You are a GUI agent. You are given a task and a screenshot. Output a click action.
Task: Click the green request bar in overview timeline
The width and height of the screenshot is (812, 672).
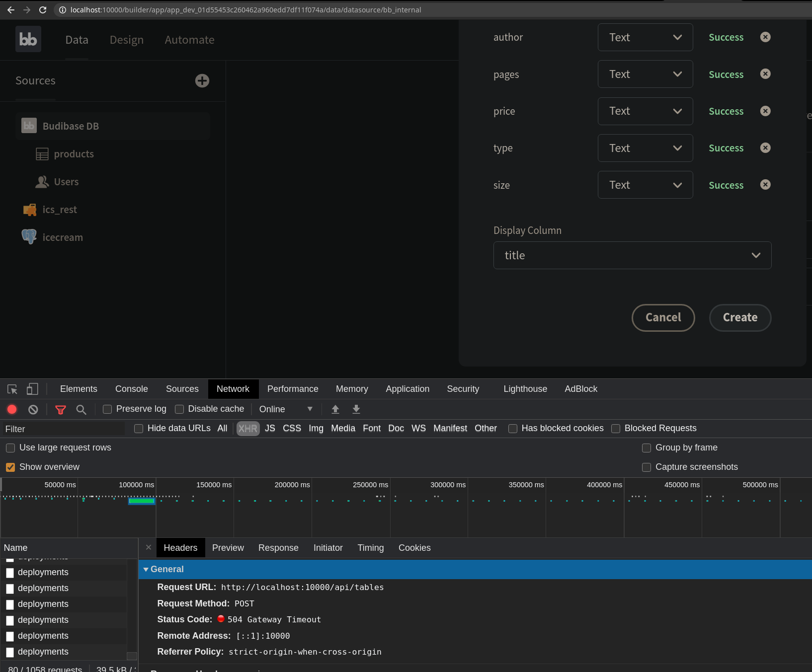(x=142, y=501)
